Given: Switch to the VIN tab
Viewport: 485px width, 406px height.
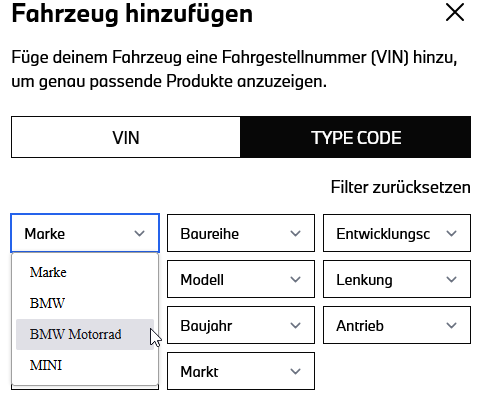Looking at the screenshot, I should pyautogui.click(x=126, y=137).
